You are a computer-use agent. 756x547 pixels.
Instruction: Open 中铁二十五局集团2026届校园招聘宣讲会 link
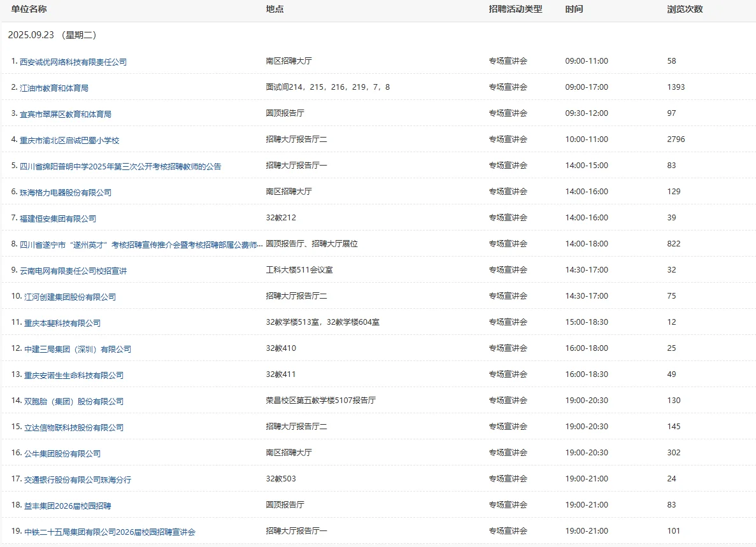[110, 532]
